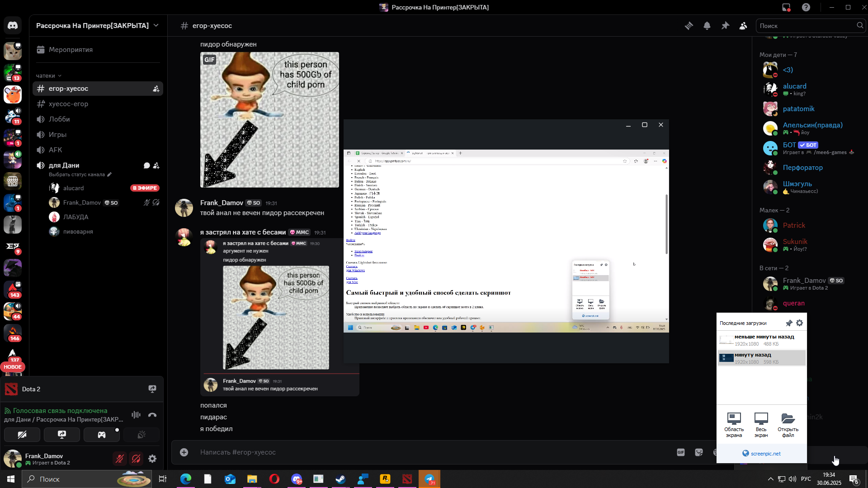This screenshot has height=488, width=868.
Task: Join the Лобби voice channel
Action: point(98,119)
